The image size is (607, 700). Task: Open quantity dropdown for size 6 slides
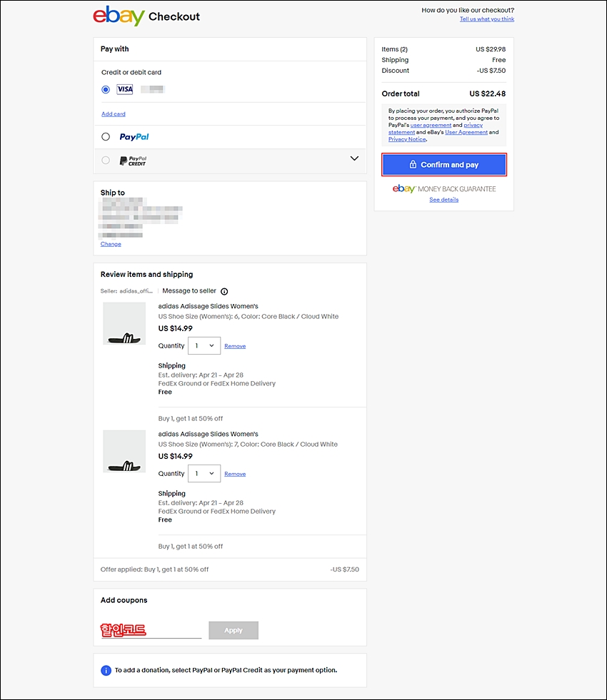pyautogui.click(x=204, y=345)
